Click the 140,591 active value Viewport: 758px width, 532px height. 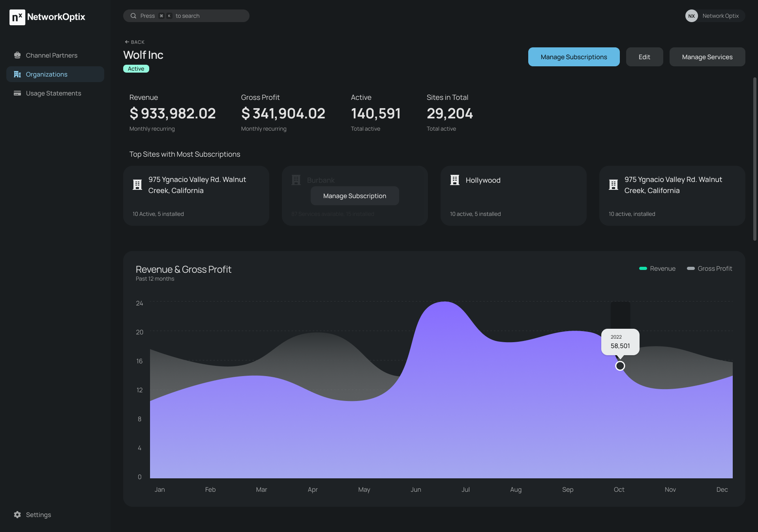[x=376, y=114]
